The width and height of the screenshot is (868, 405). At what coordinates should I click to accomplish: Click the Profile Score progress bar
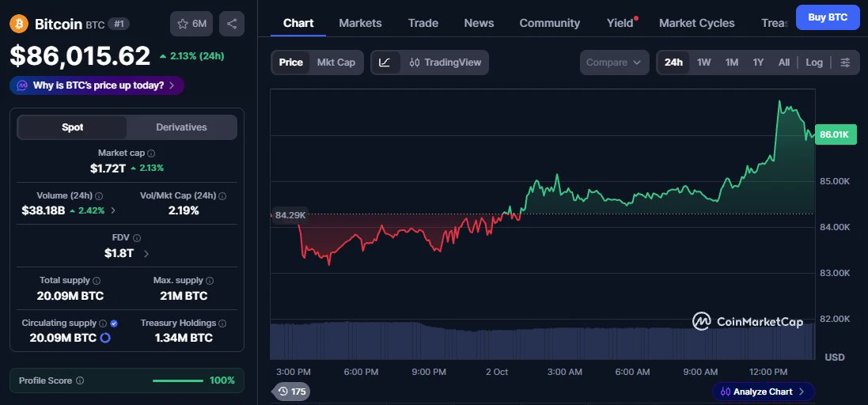pos(178,380)
